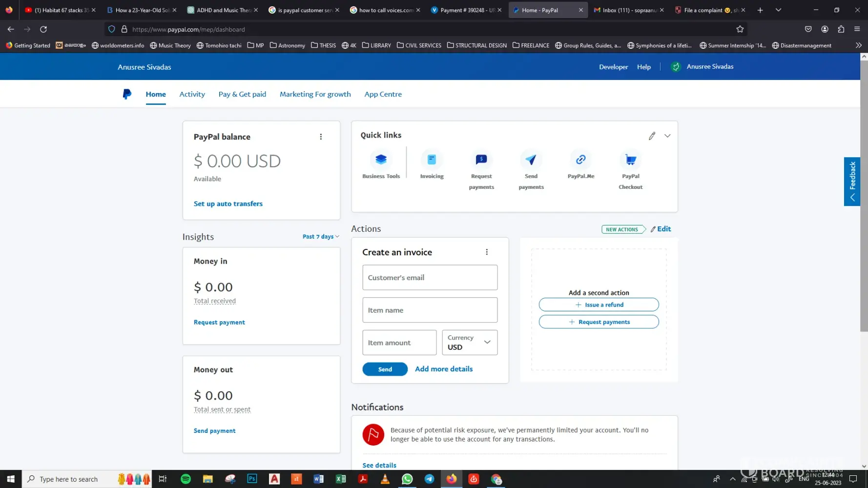Expand the Past 7 days insights filter
Image resolution: width=868 pixels, height=488 pixels.
[320, 237]
